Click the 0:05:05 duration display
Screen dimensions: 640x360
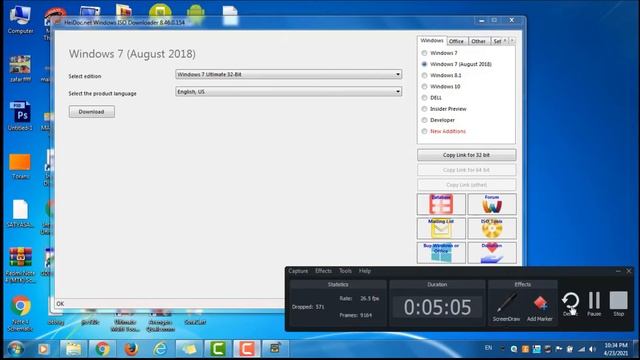click(x=437, y=307)
